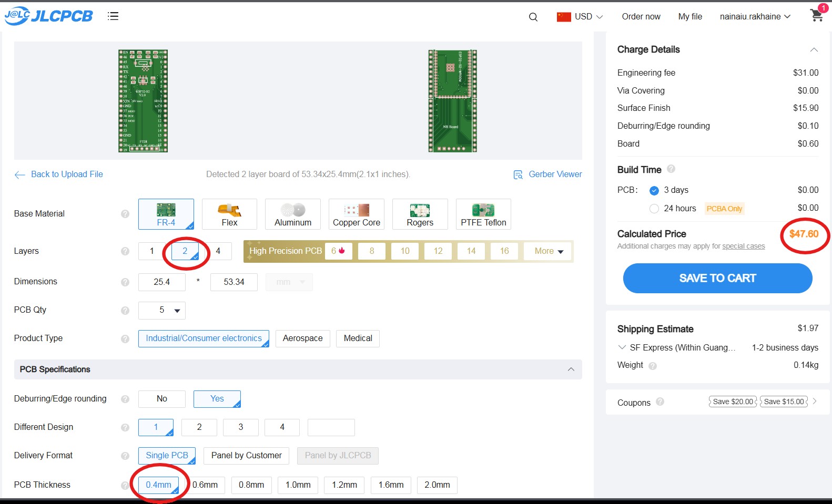Collapse the Charge Details panel
Image resolution: width=832 pixels, height=504 pixels.
click(814, 50)
